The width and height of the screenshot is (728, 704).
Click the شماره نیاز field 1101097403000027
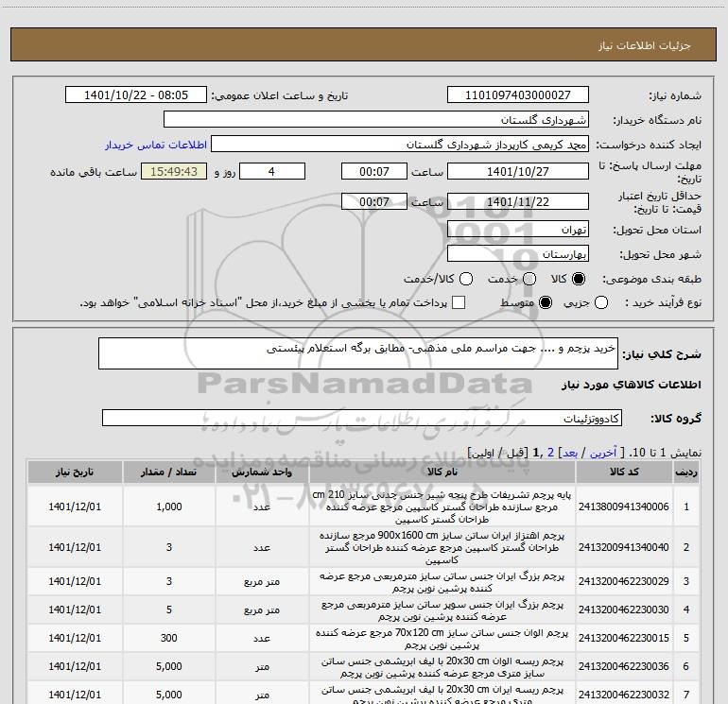pos(518,95)
